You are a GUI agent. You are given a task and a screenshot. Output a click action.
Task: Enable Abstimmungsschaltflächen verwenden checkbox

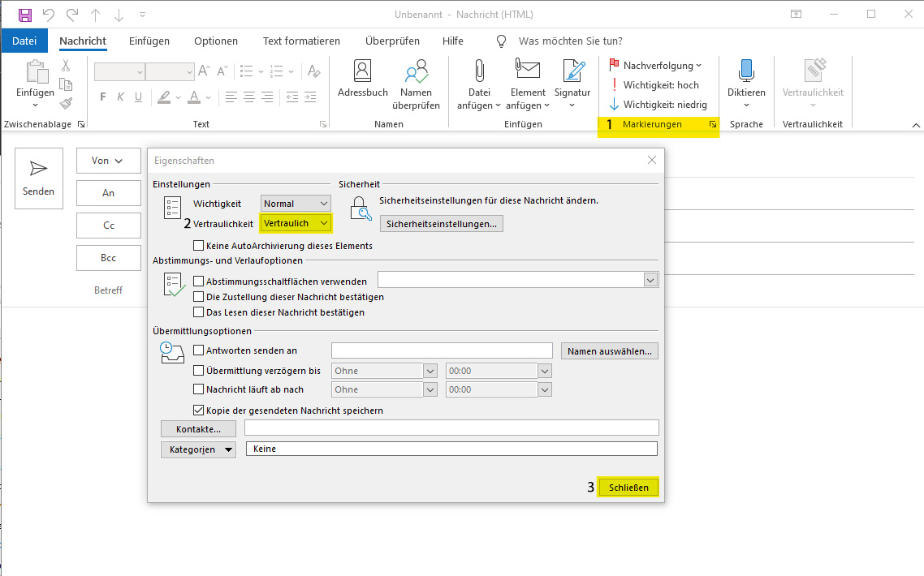pyautogui.click(x=199, y=282)
